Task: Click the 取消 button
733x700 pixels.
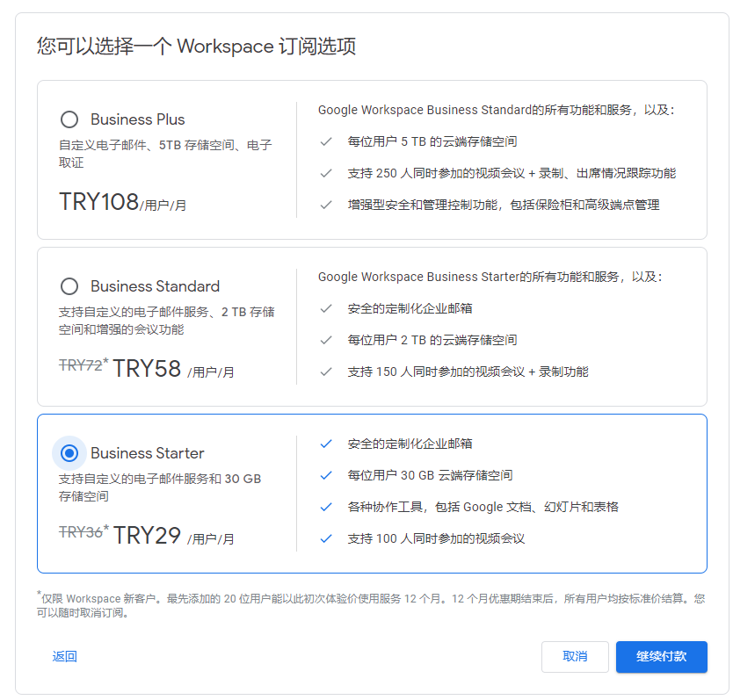Action: pos(575,657)
